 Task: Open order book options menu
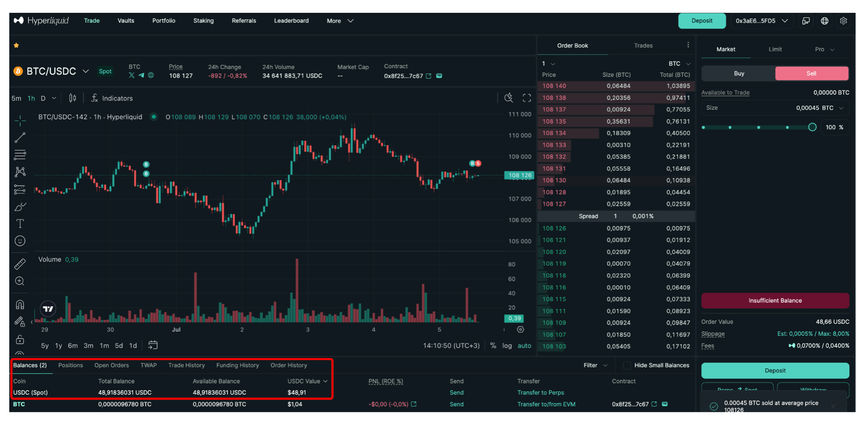coord(688,45)
